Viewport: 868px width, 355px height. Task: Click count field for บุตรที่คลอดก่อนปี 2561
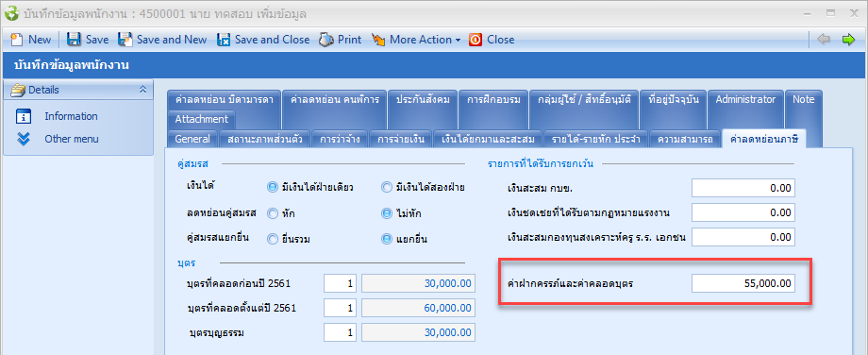tap(341, 283)
